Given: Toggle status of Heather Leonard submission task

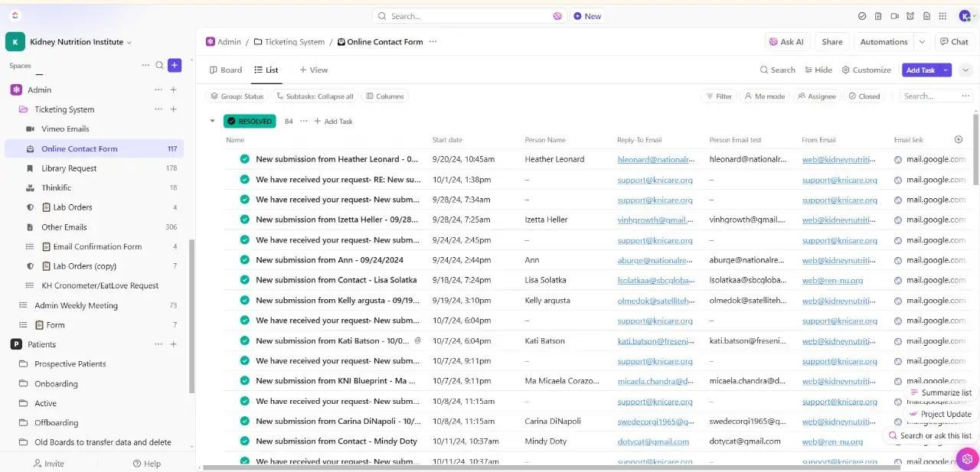Looking at the screenshot, I should (244, 159).
